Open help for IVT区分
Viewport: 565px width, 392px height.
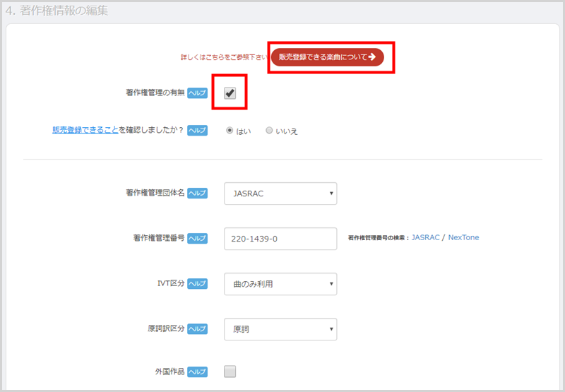tap(197, 283)
